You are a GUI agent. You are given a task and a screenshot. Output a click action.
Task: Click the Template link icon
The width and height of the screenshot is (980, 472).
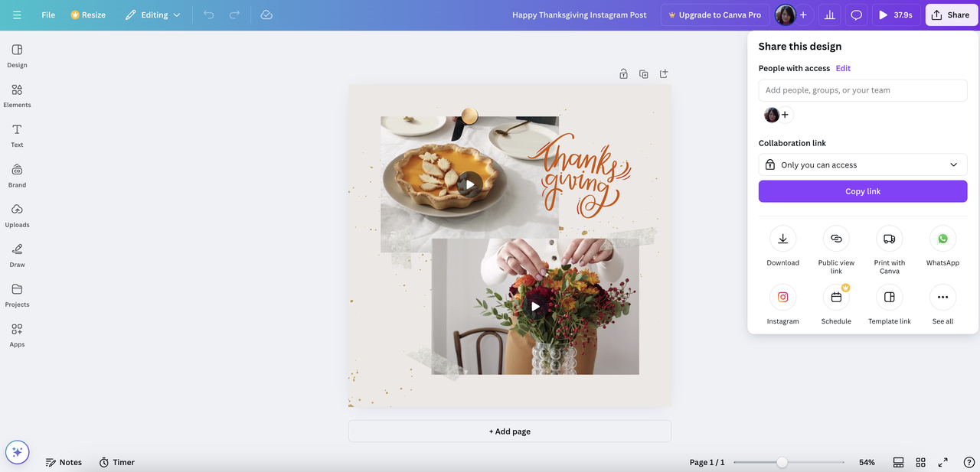[890, 297]
